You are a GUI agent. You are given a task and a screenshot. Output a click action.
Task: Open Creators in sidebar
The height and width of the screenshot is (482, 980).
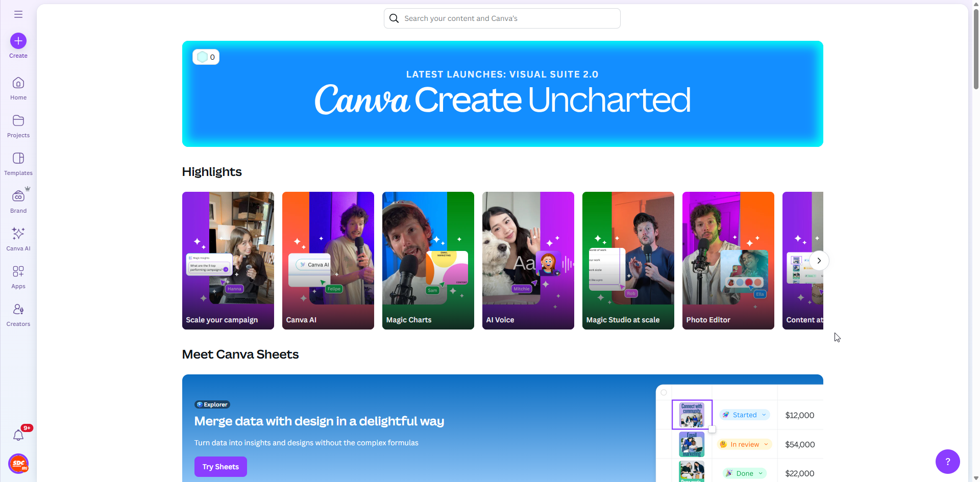click(18, 315)
